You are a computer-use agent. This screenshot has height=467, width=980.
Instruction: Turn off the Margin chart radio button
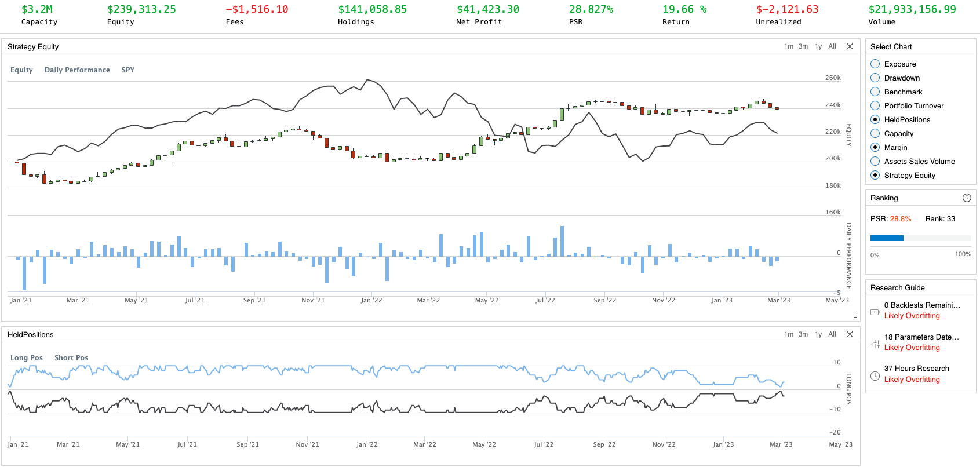tap(875, 147)
